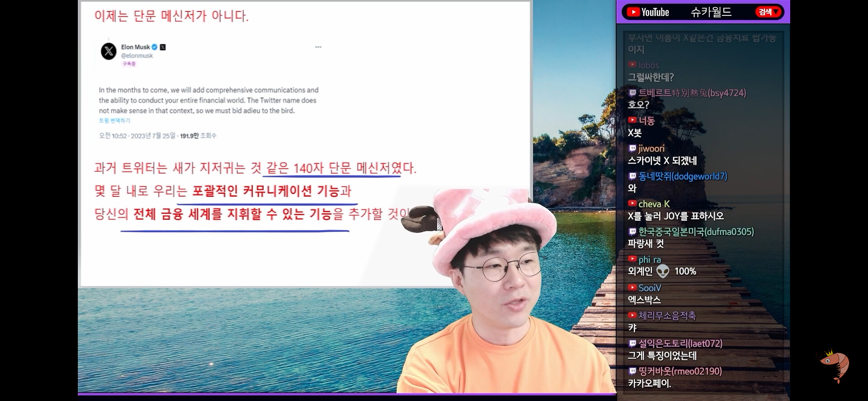Click chat username 트베르트特別熱兔(bsy4724)
Viewport: 868px width, 401px height.
pos(692,93)
